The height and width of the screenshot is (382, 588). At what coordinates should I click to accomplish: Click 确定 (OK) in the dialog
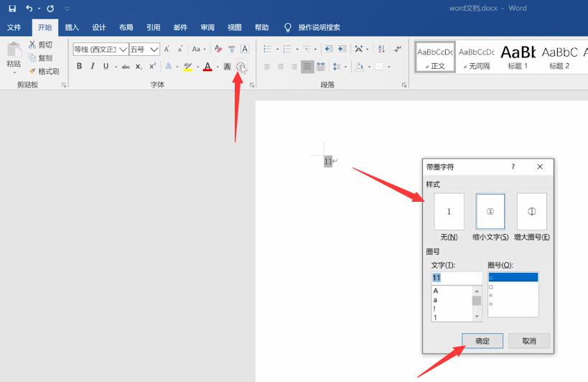pyautogui.click(x=482, y=341)
